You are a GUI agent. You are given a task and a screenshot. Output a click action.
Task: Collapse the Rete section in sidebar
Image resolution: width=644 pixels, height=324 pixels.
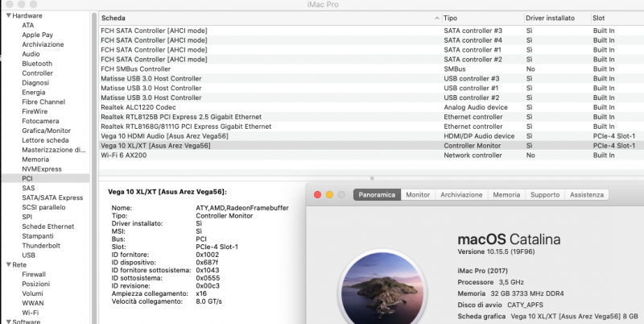point(9,265)
